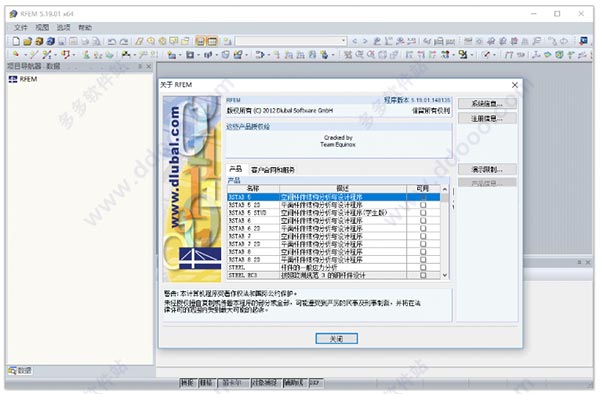Click the 系统信息... button
The height and width of the screenshot is (394, 600).
pyautogui.click(x=487, y=104)
